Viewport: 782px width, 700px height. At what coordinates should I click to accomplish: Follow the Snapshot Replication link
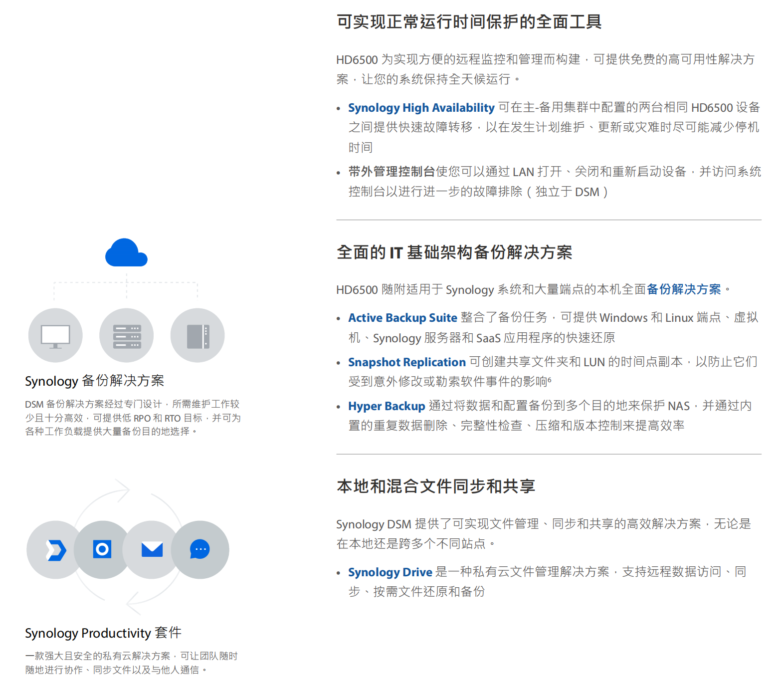tap(407, 362)
